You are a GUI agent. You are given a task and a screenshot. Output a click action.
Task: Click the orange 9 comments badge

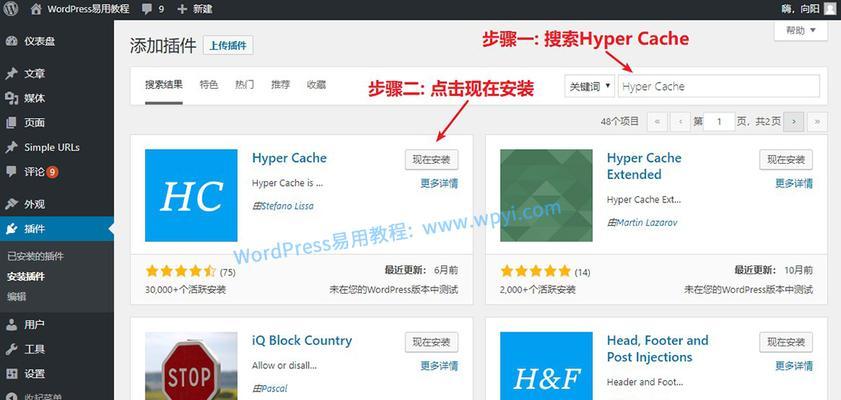point(52,172)
